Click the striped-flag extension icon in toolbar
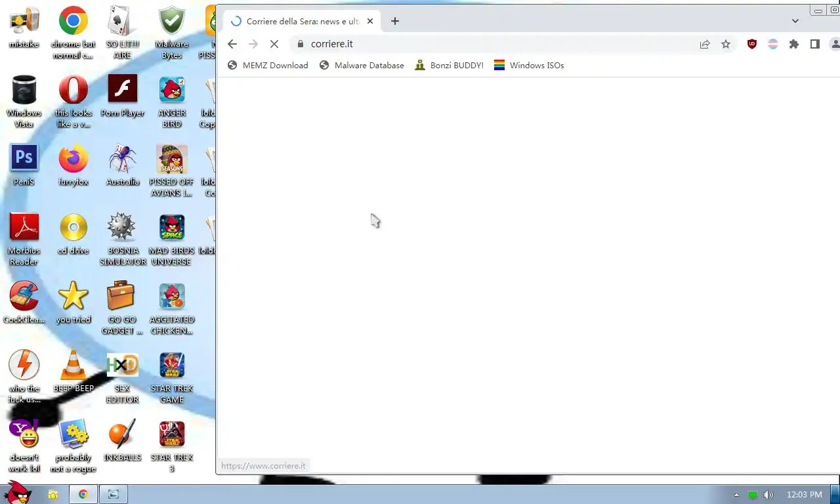This screenshot has height=504, width=840. coord(773,44)
